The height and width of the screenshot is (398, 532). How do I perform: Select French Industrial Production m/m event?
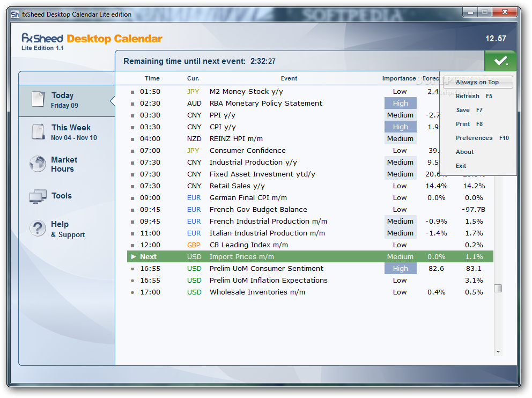(x=268, y=221)
